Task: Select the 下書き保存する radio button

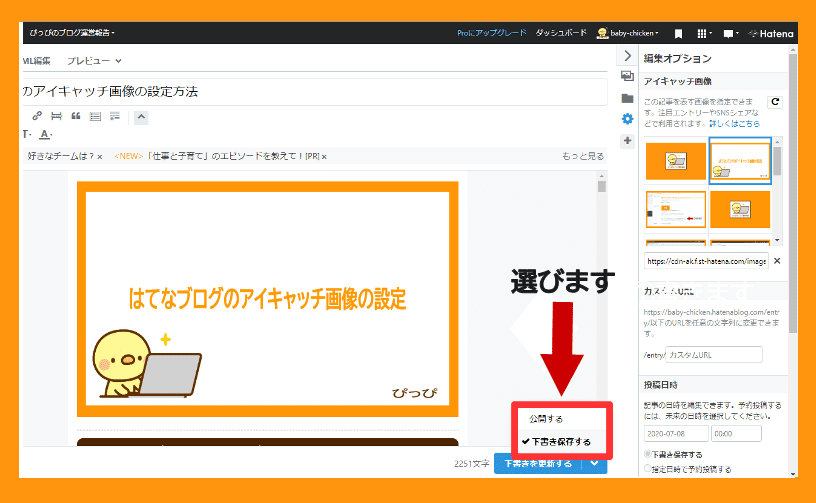Action: click(x=648, y=454)
